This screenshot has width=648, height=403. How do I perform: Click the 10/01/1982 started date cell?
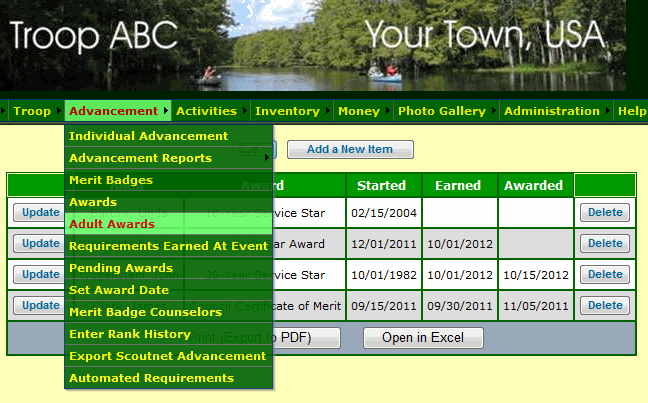coord(384,275)
